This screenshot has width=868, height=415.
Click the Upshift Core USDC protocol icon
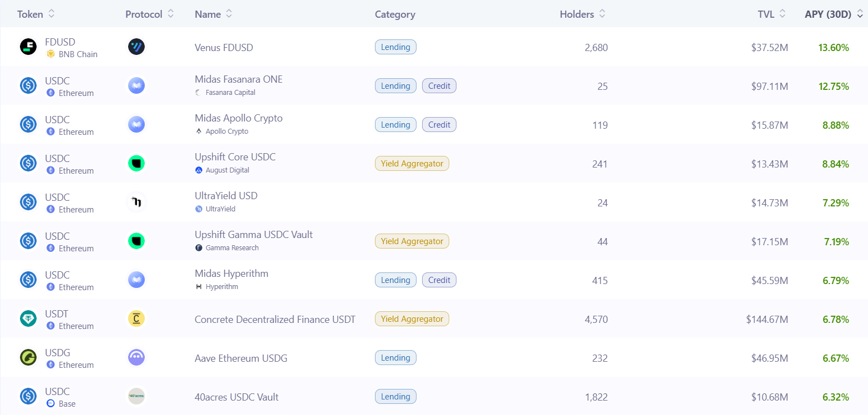(x=136, y=164)
